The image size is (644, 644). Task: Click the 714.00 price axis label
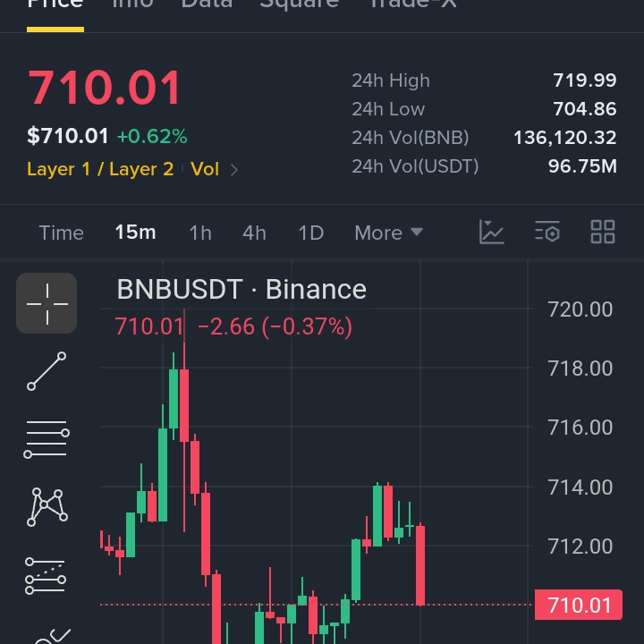(580, 487)
